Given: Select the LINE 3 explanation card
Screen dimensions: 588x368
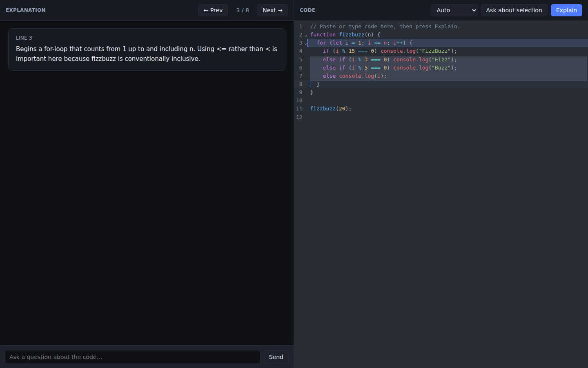Looking at the screenshot, I should coord(147,49).
